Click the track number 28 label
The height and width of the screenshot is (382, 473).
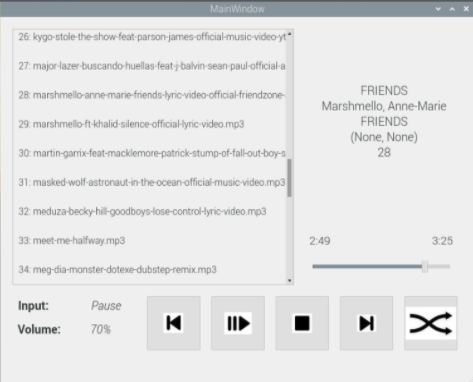tap(384, 152)
